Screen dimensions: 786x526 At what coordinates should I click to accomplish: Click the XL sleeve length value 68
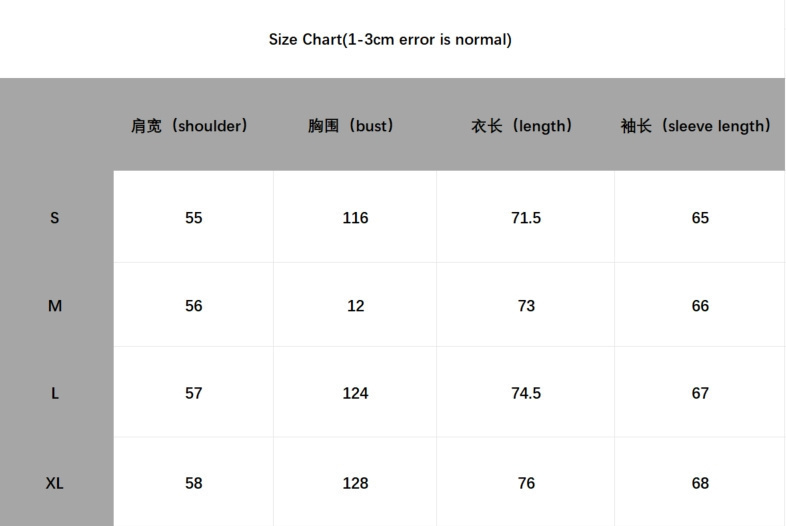tap(700, 483)
